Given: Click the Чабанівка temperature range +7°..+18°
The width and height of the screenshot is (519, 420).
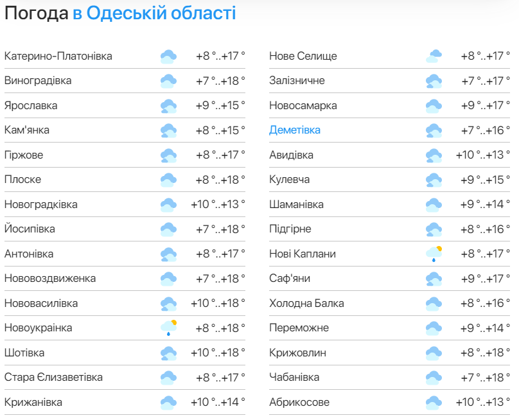Looking at the screenshot, I should click(x=485, y=378).
